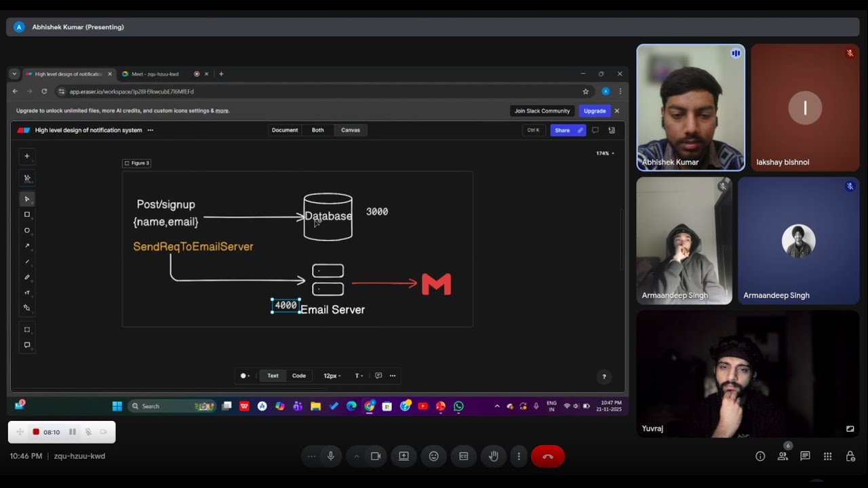Switch to Both view

[317, 130]
